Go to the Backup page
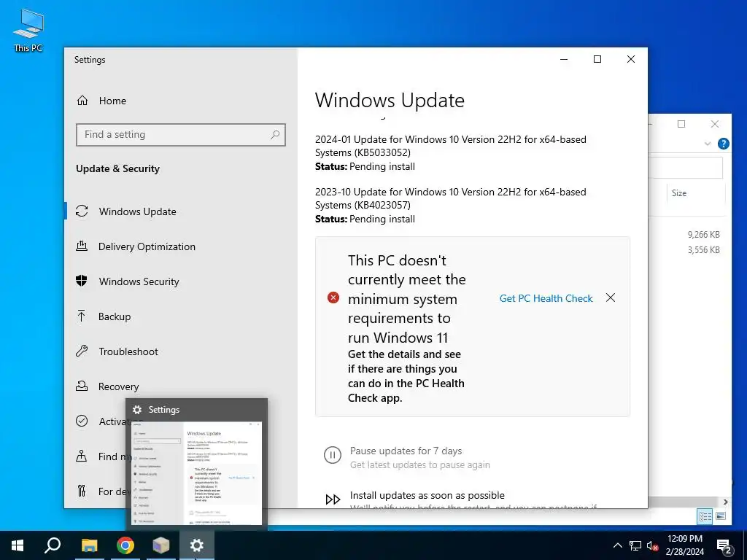The width and height of the screenshot is (747, 560). point(115,316)
